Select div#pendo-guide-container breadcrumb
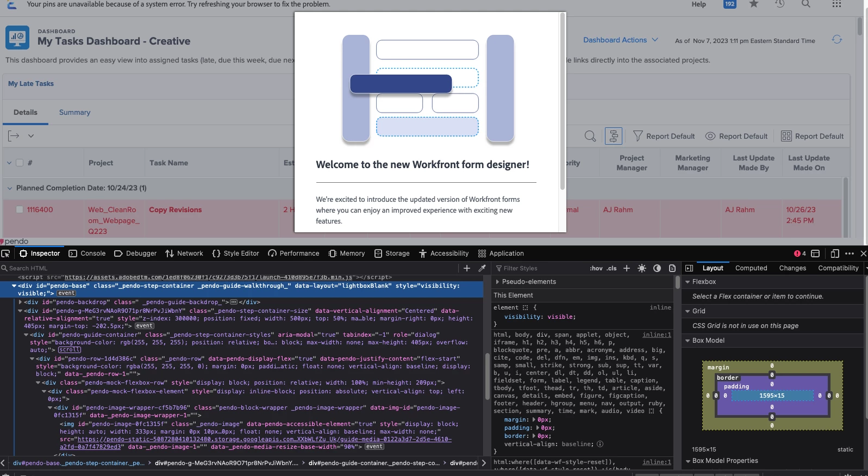The height and width of the screenshot is (476, 868). coord(374,463)
